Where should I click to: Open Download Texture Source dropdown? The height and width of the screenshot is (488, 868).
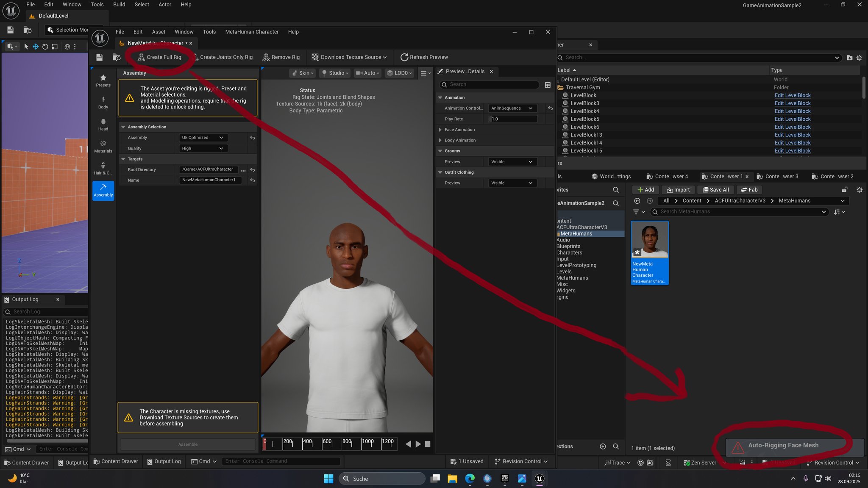(349, 57)
